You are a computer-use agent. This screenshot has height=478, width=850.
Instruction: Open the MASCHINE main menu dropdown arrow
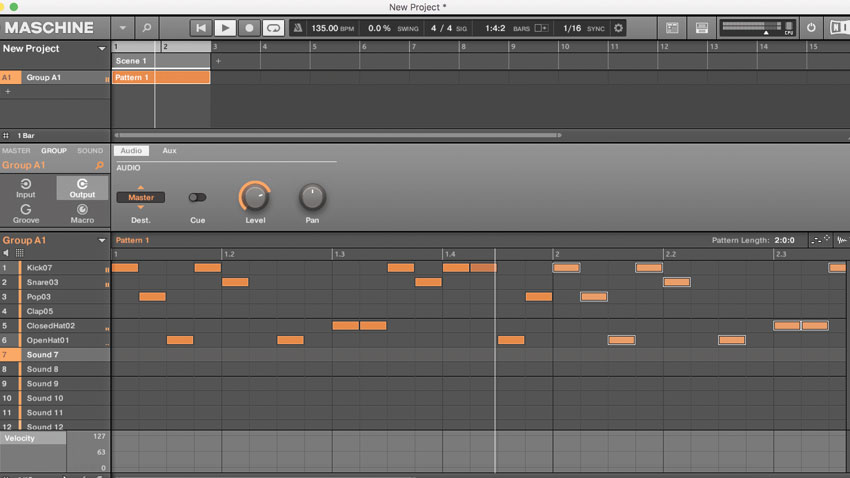coord(123,28)
